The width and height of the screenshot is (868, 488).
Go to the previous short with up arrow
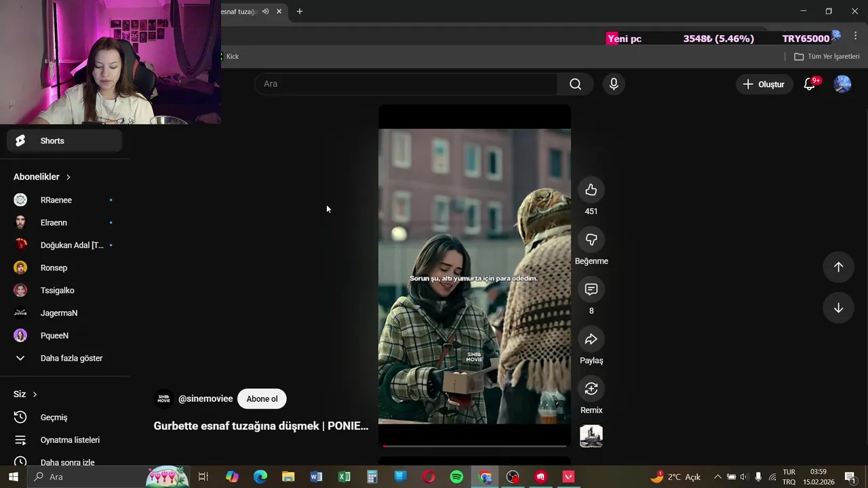(x=838, y=267)
